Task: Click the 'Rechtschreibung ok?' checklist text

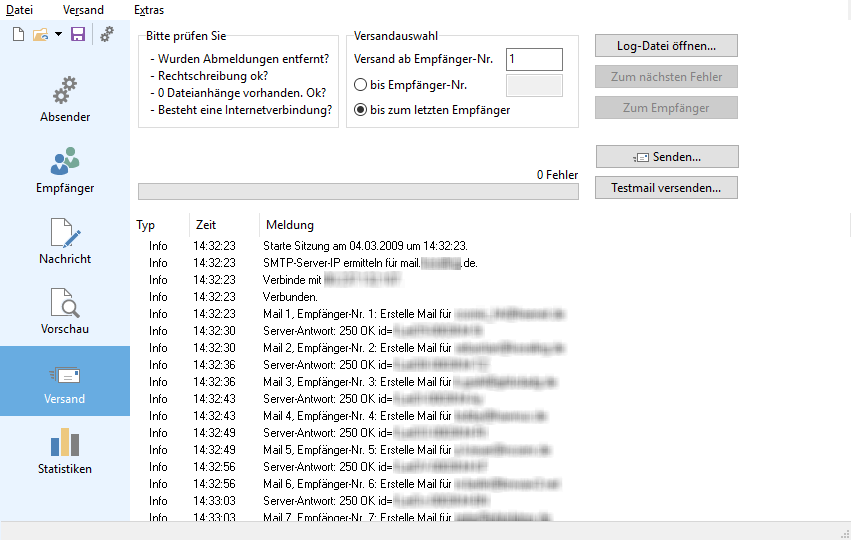Action: tap(213, 76)
